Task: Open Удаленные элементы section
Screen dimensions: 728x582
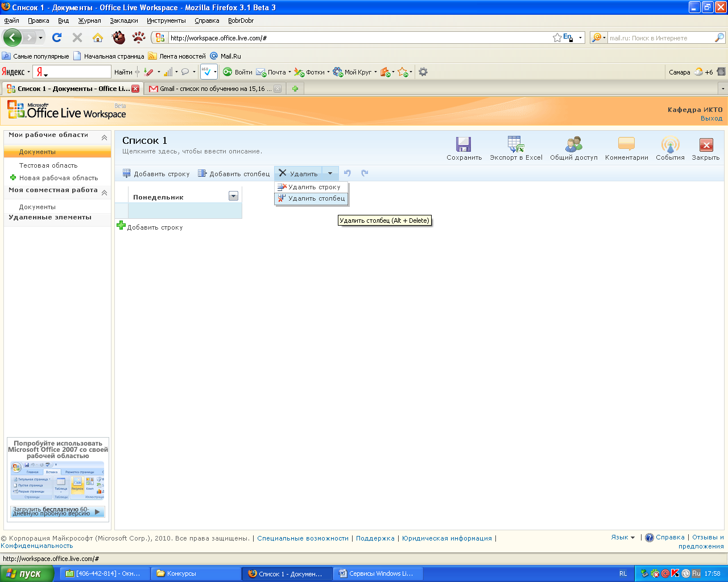Action: pyautogui.click(x=50, y=217)
